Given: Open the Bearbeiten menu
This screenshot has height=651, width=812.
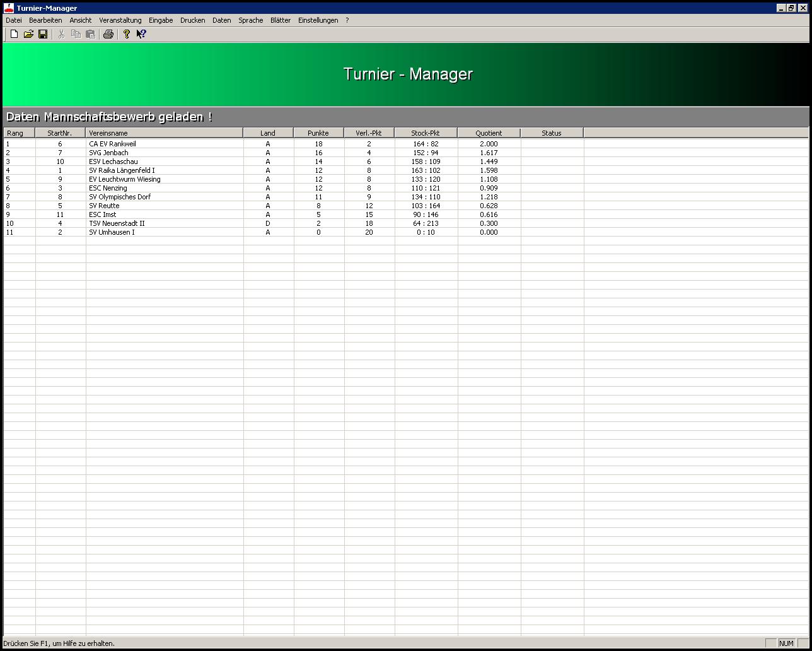Looking at the screenshot, I should point(45,20).
